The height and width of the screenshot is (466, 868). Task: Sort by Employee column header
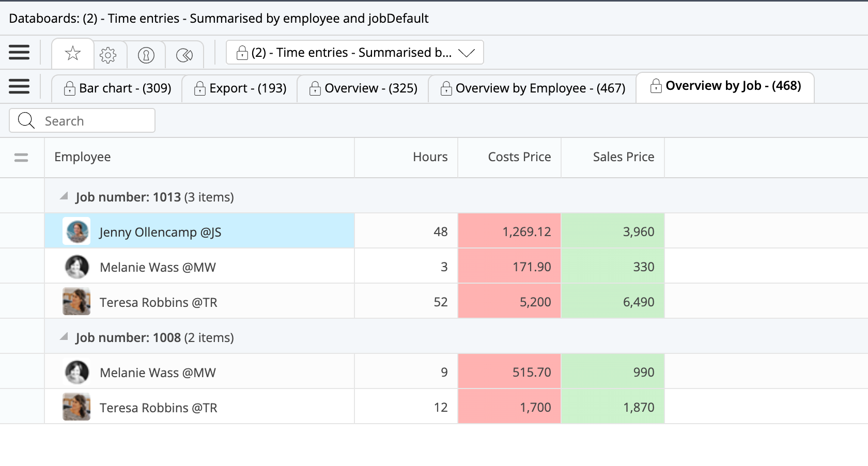click(199, 157)
